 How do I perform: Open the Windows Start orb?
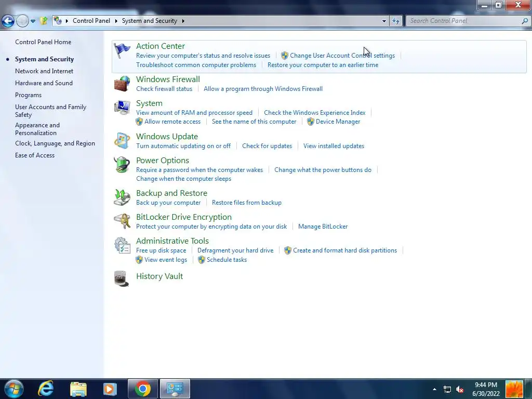[14, 389]
